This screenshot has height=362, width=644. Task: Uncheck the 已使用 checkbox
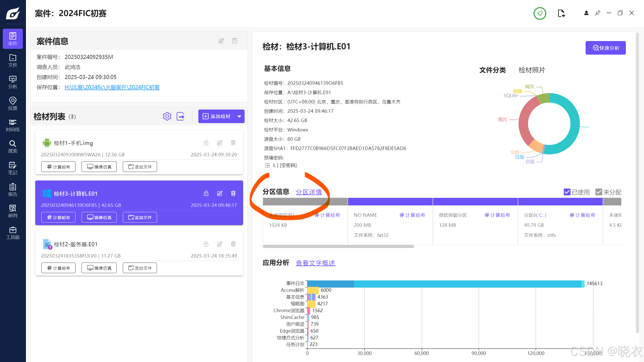[567, 192]
